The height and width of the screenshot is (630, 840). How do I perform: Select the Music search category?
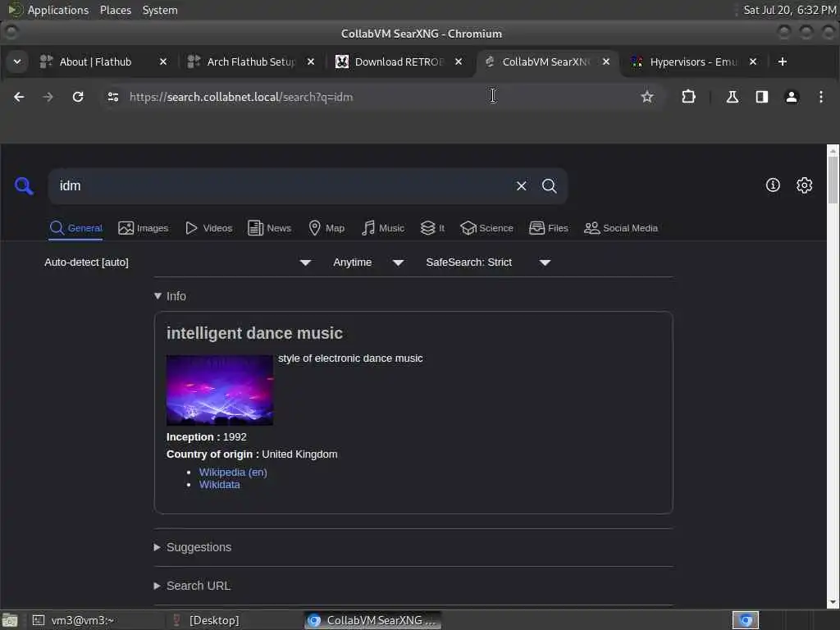coord(382,228)
